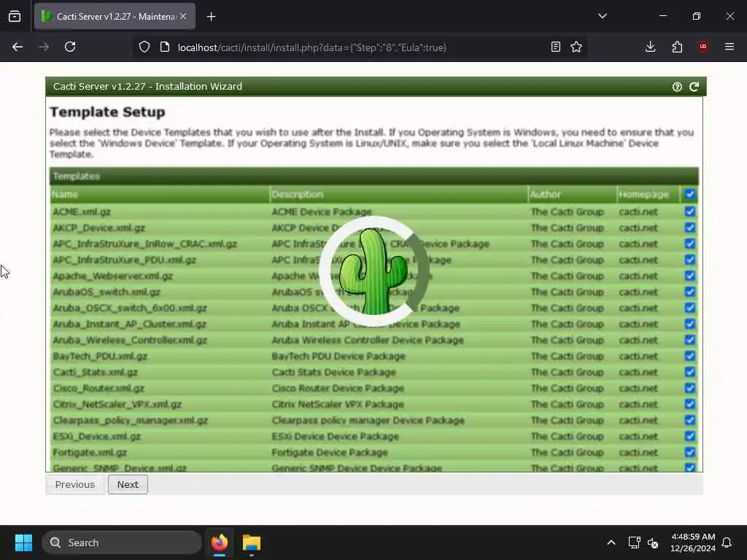This screenshot has height=560, width=747.
Task: Click the muted volume tray icon
Action: pyautogui.click(x=653, y=542)
